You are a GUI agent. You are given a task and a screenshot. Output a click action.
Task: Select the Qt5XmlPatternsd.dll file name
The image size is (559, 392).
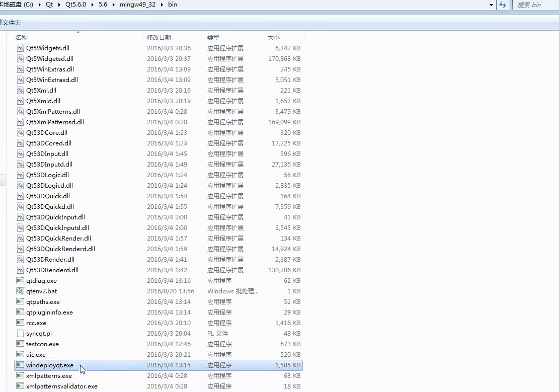coord(55,122)
